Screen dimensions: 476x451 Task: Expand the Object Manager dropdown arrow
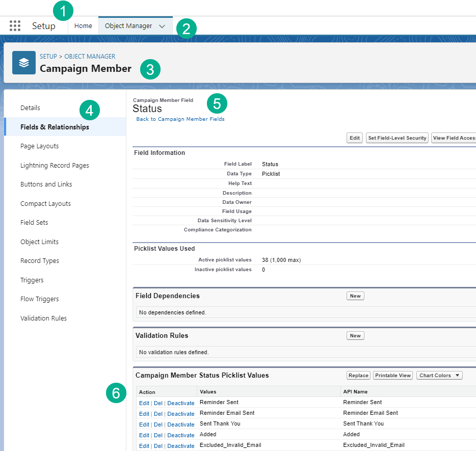click(163, 25)
